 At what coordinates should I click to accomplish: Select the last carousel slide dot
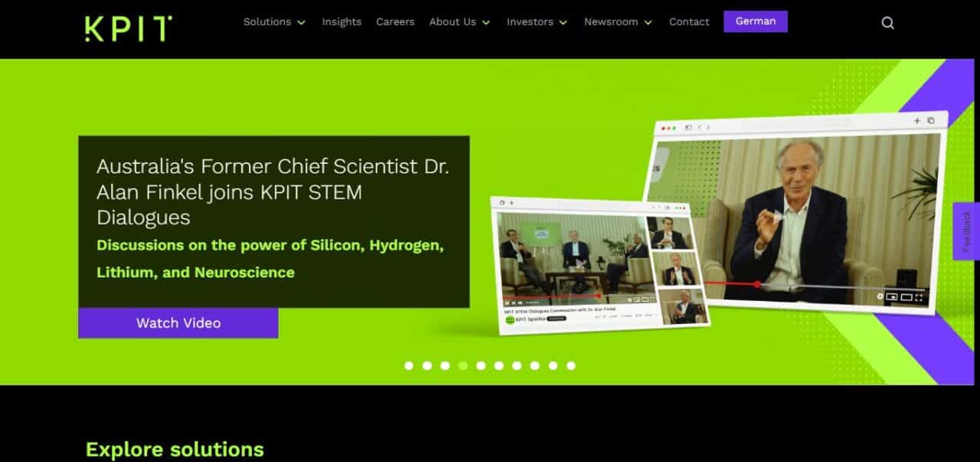click(570, 365)
